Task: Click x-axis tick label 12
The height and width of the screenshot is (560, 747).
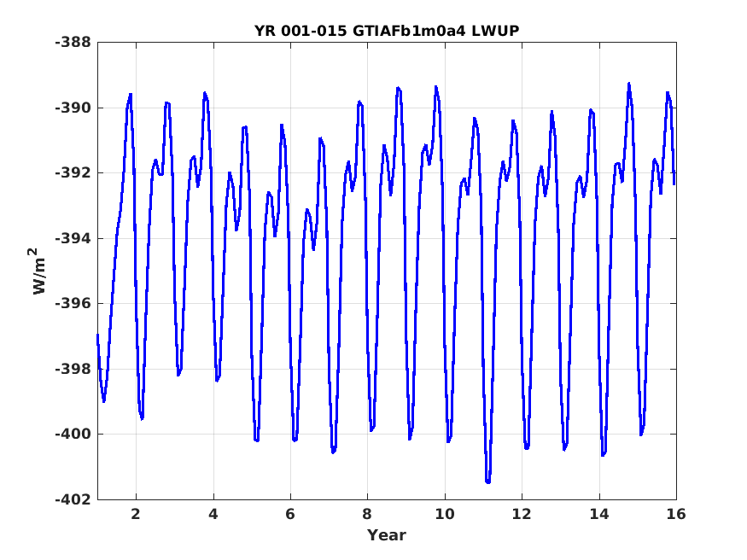Action: click(522, 514)
